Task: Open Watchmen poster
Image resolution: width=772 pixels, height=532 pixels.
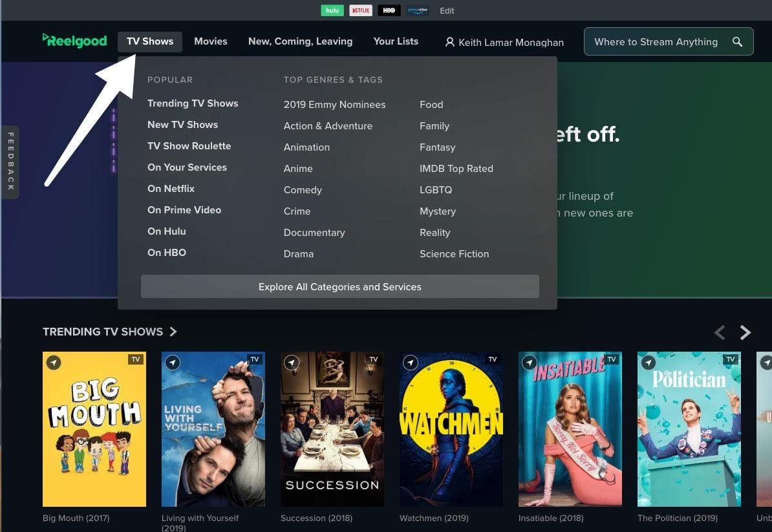Action: 451,429
